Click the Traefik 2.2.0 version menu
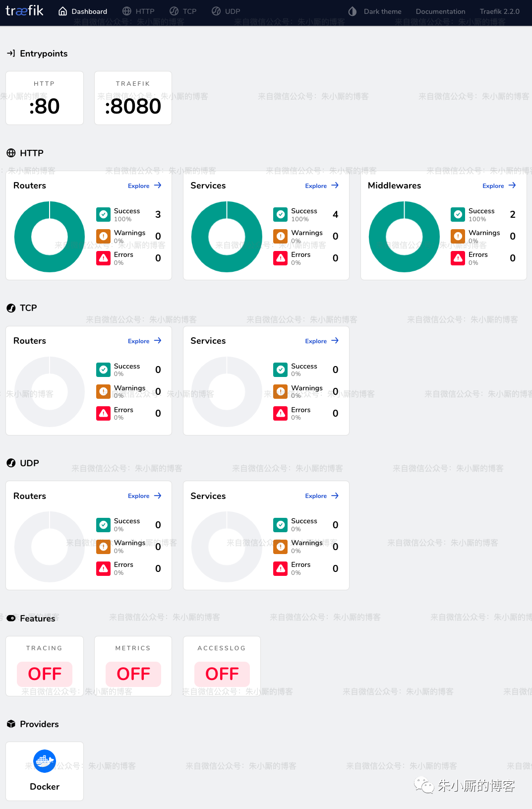This screenshot has height=809, width=532. [x=499, y=11]
